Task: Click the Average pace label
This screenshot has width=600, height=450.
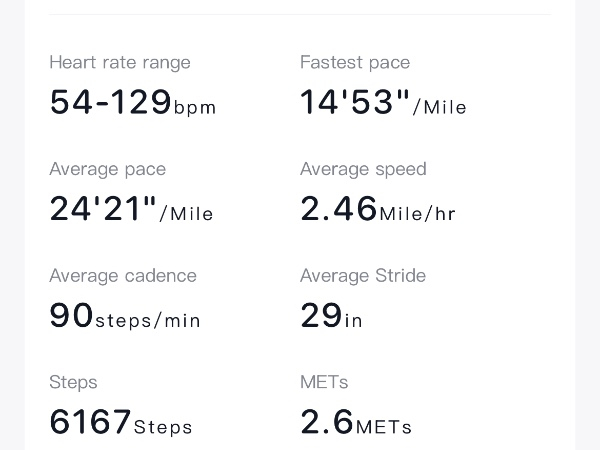Action: click(x=107, y=169)
